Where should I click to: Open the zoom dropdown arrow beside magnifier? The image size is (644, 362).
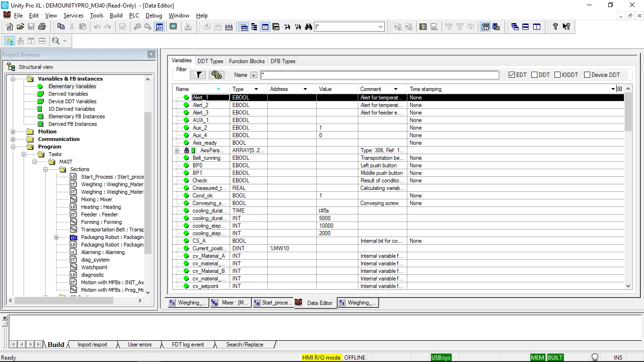(65, 41)
